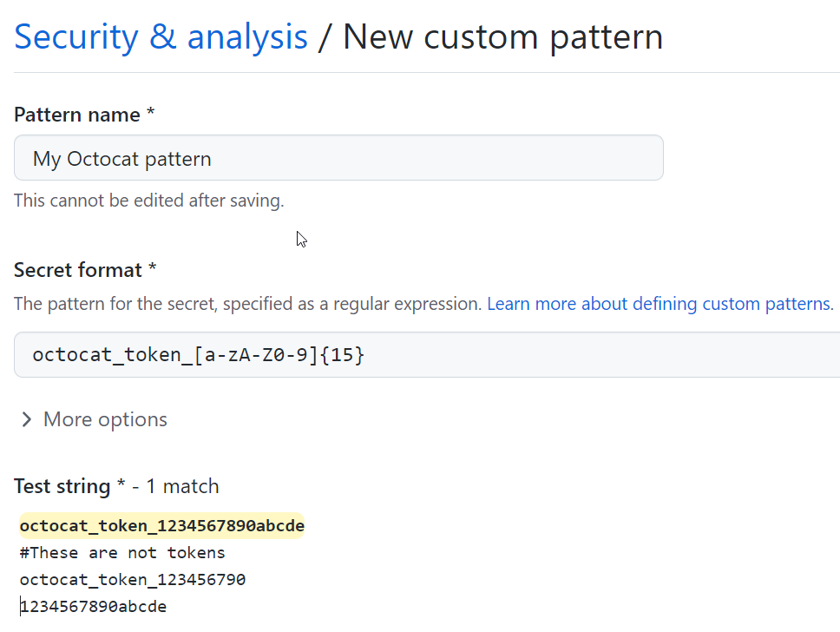
Task: Click the Secret format regex input
Action: 347,354
